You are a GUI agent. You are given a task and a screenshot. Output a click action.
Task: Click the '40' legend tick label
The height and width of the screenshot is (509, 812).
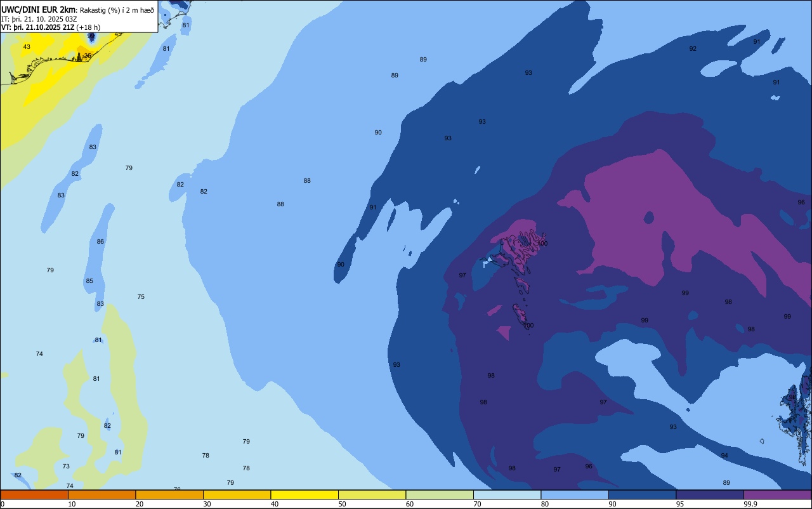click(275, 504)
